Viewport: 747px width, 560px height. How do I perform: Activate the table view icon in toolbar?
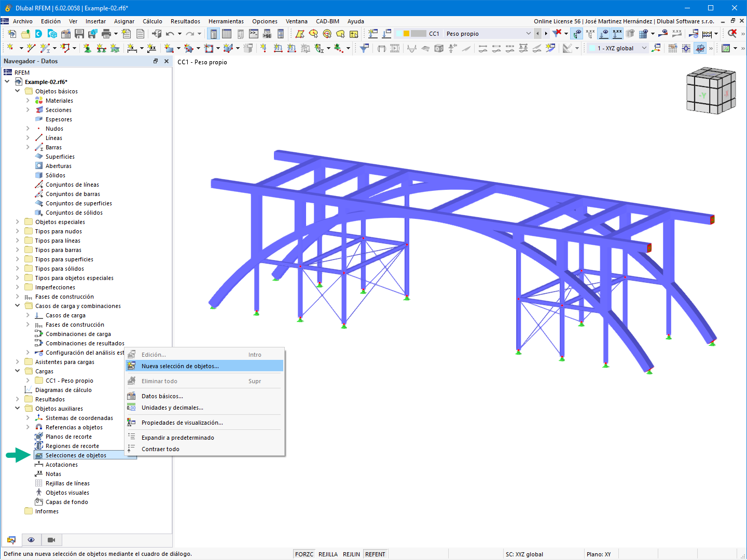[227, 33]
